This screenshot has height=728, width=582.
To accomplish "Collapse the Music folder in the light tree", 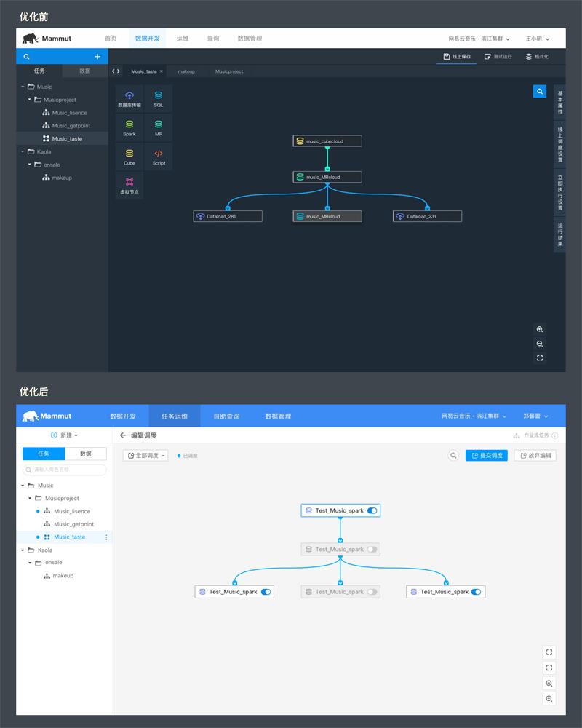I will click(x=23, y=486).
